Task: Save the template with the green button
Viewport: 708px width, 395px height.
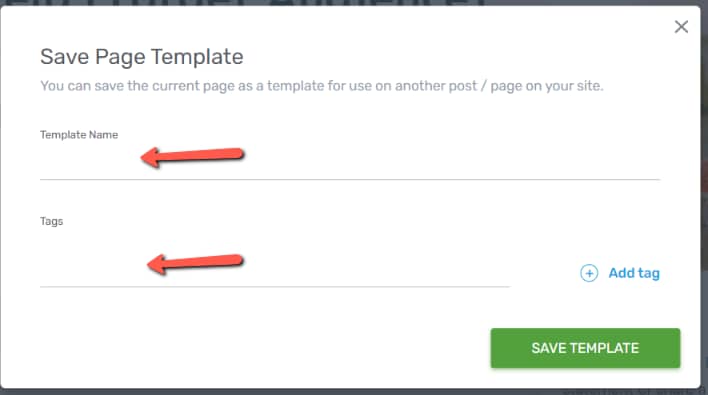Action: [x=585, y=348]
